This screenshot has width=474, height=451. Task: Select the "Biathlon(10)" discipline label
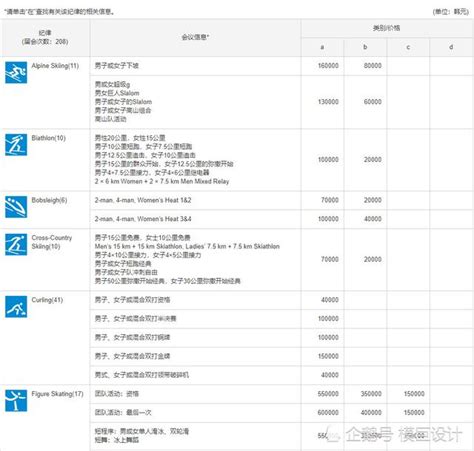tap(48, 138)
